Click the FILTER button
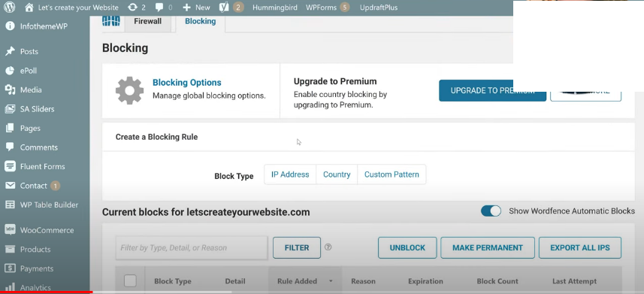Screen dimensions: 644x294 click(297, 247)
